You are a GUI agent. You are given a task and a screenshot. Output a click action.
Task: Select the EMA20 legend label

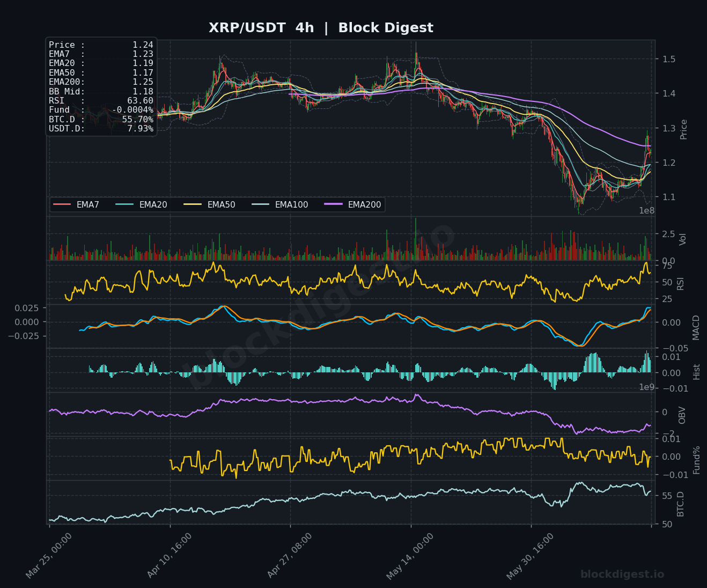pos(153,205)
